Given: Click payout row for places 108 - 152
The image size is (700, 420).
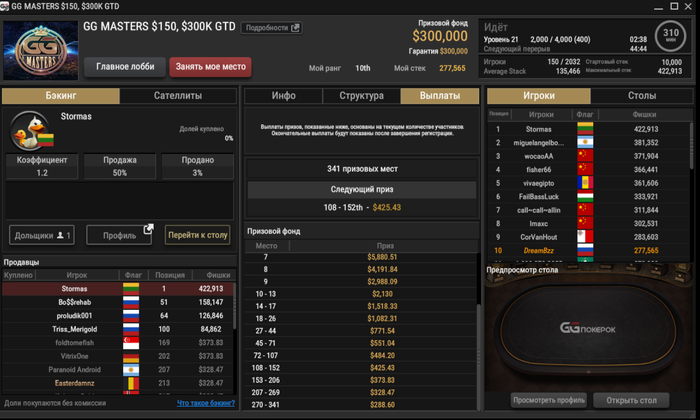Looking at the screenshot, I should pos(362,368).
